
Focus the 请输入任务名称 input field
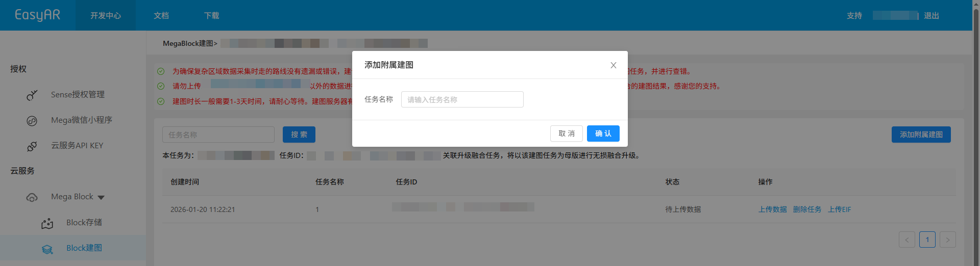point(462,99)
